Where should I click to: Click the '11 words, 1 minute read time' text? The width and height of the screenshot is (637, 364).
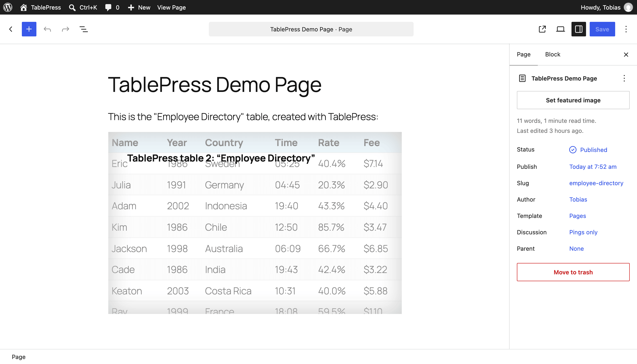(556, 121)
